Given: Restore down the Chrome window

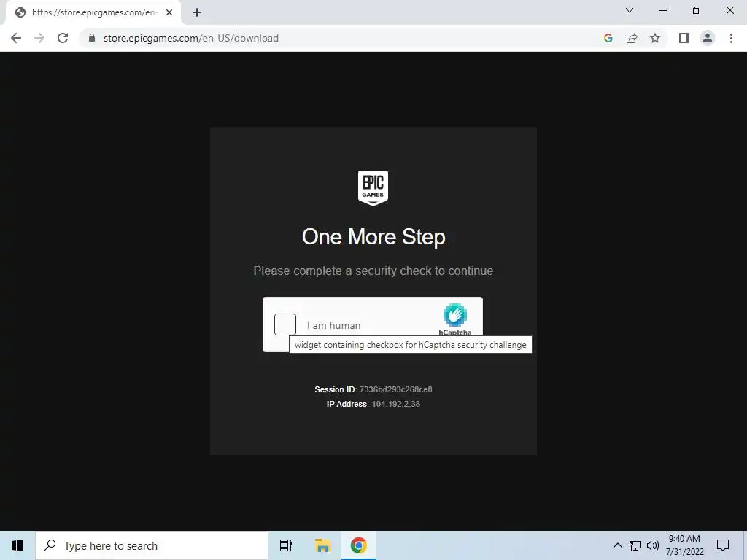Looking at the screenshot, I should click(x=697, y=10).
